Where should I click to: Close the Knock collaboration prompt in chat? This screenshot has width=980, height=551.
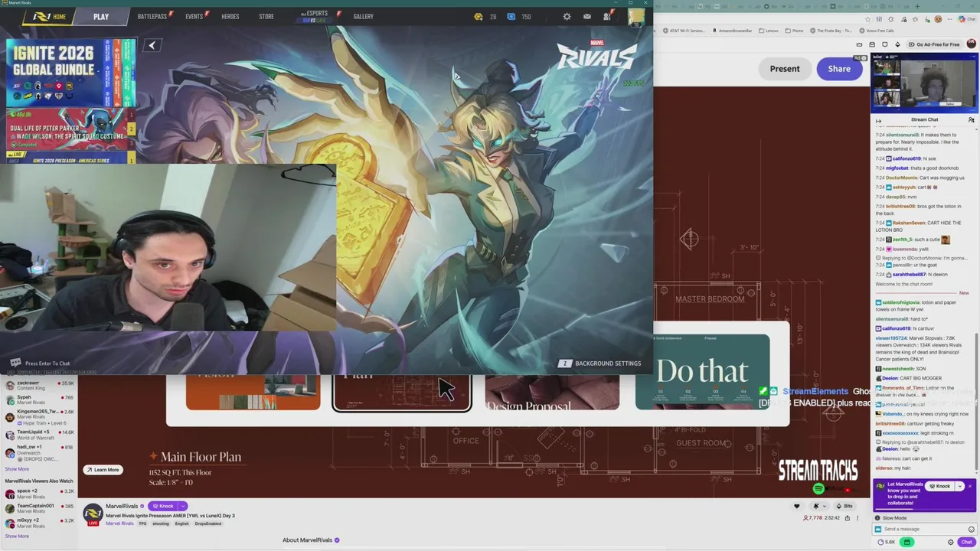tap(969, 486)
